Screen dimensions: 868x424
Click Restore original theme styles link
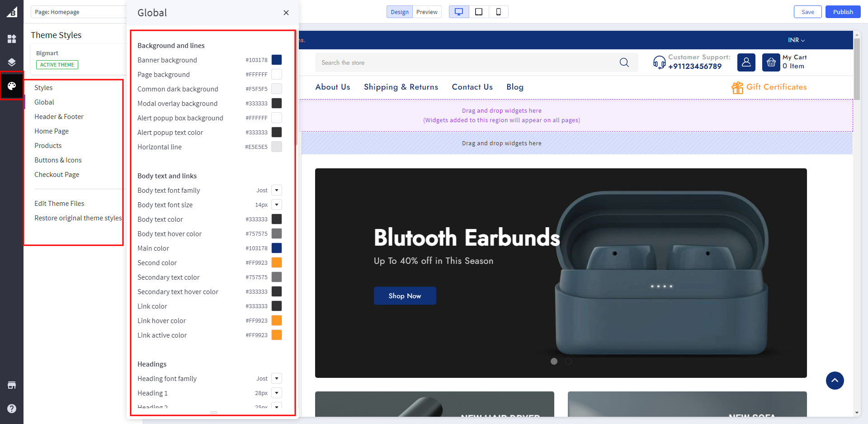(78, 218)
